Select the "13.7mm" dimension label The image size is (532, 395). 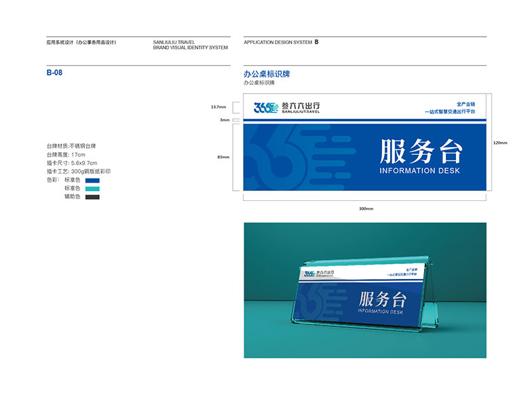pyautogui.click(x=218, y=107)
